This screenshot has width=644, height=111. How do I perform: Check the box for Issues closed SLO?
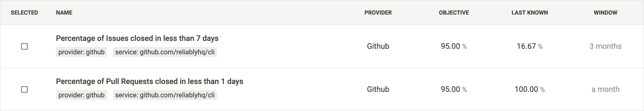click(x=24, y=46)
